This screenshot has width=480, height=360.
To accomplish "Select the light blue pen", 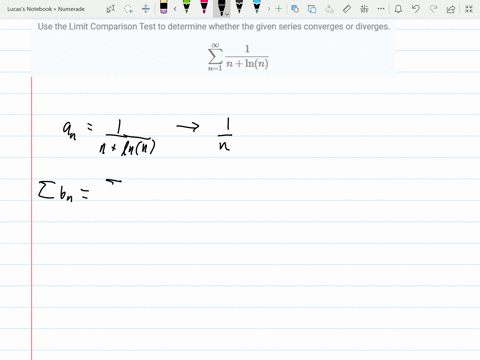I will [x=257, y=7].
